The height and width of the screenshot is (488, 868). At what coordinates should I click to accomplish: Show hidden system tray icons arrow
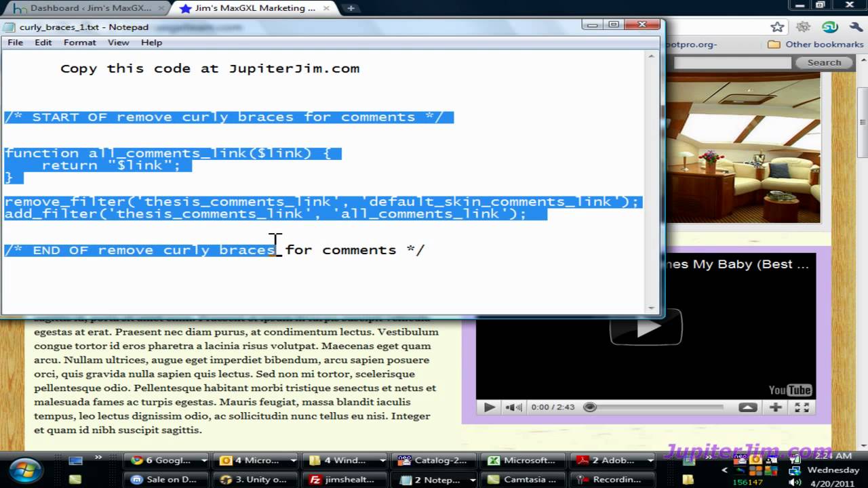(x=724, y=470)
